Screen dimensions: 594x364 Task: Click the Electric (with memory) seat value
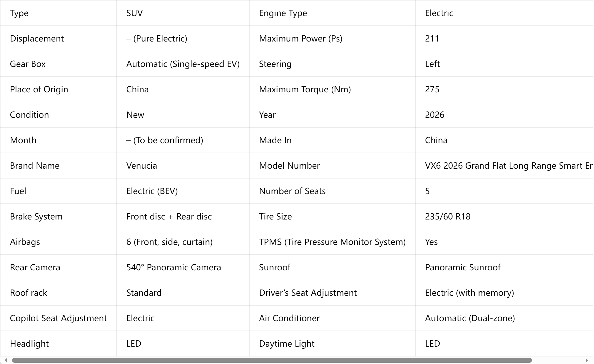click(x=469, y=293)
